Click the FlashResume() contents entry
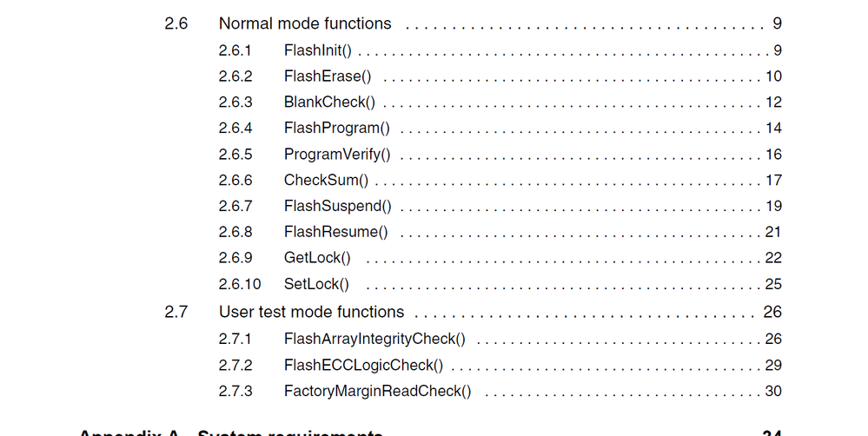This screenshot has height=436, width=868. pos(336,232)
